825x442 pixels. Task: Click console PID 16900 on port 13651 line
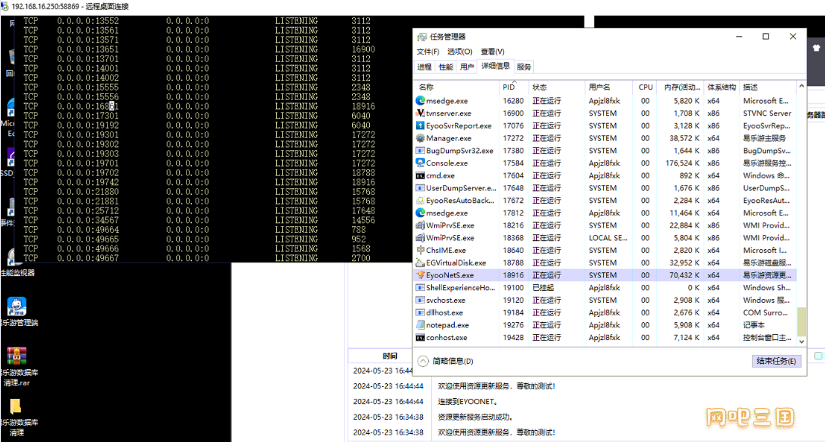point(363,49)
